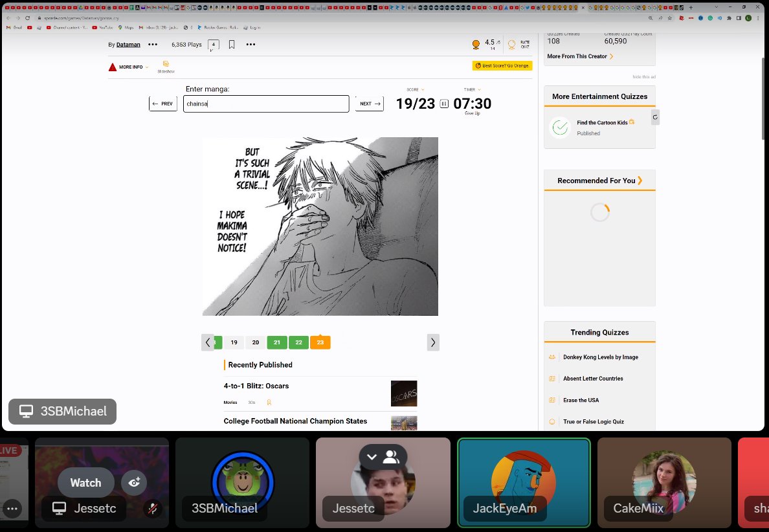Click the green checkmark next to Find the Cartoon Kids

559,127
